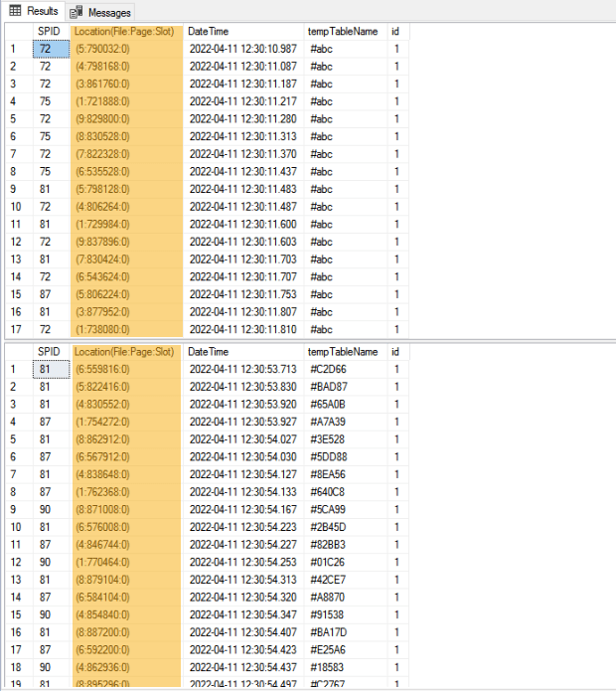Select location cell (3:877952:0)

pyautogui.click(x=126, y=312)
